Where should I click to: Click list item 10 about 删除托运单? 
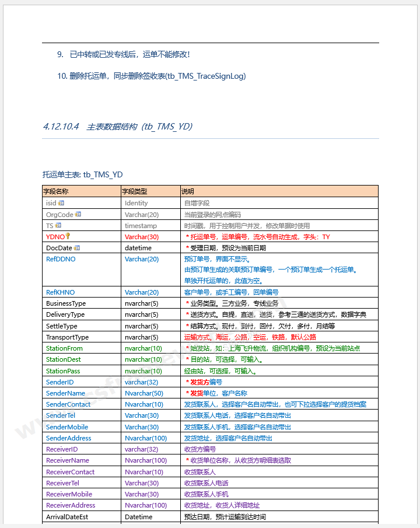[x=152, y=76]
